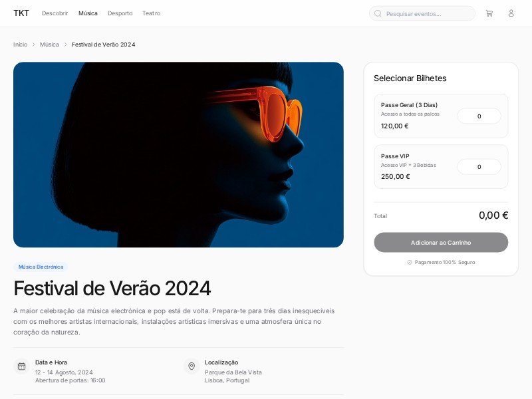Viewport: 532px width, 399px height.
Task: Open the shopping cart icon
Action: coord(489,13)
